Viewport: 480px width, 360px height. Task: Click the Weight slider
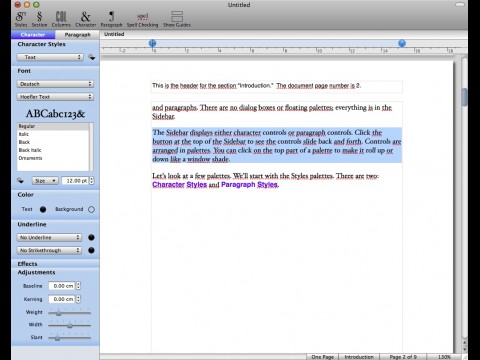[69, 313]
